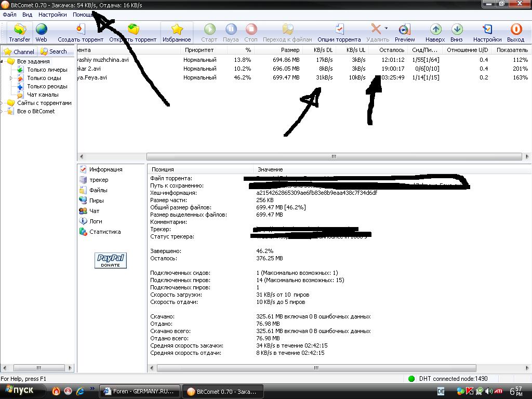The height and width of the screenshot is (399, 532).
Task: Click the Пауза toolbar icon
Action: point(231,29)
